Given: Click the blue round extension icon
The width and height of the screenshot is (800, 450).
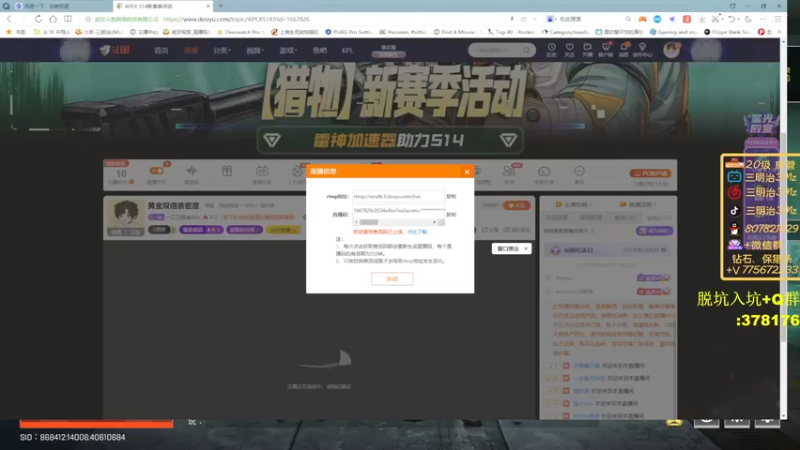Looking at the screenshot, I should point(657,19).
